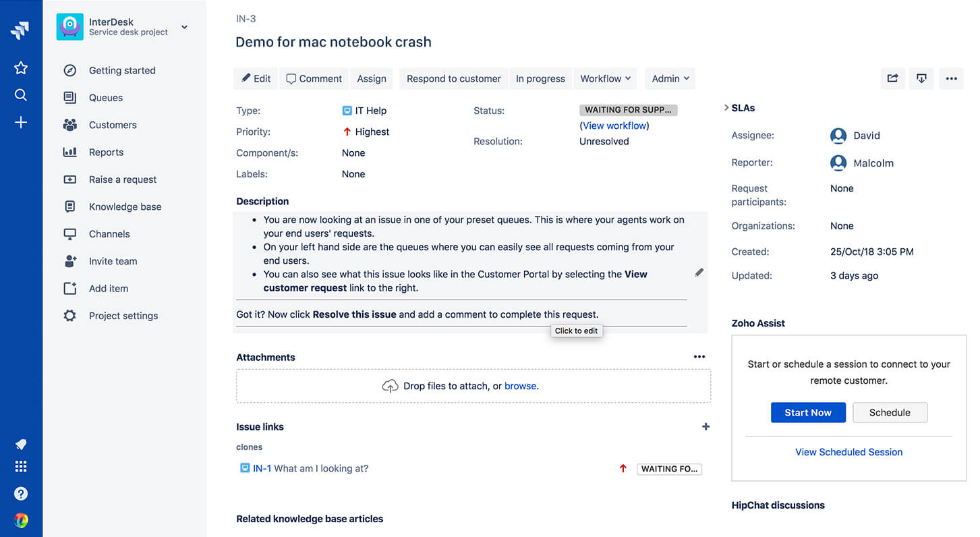Open Queues in the project sidebar
The image size is (980, 537).
click(106, 98)
